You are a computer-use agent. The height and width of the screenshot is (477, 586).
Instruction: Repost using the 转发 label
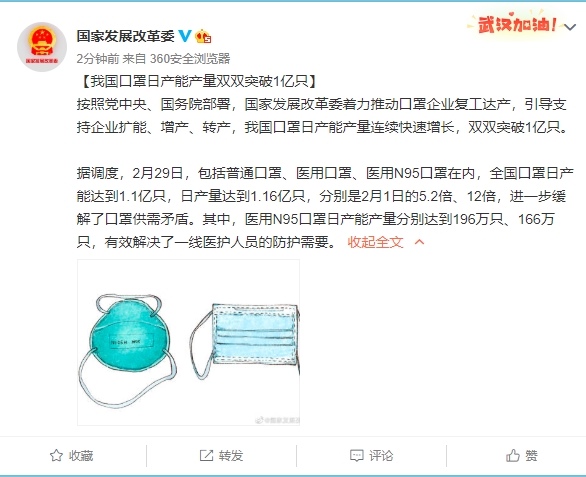(231, 456)
